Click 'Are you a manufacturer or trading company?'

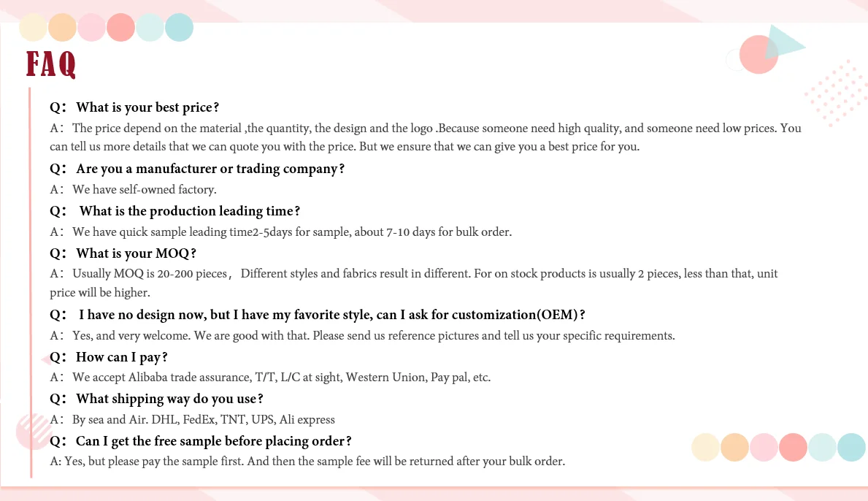[x=197, y=169]
